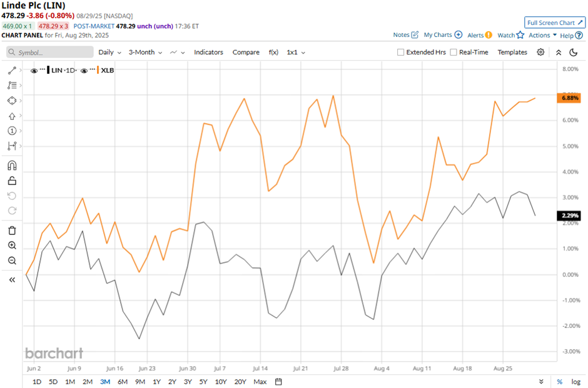Open Alerts notification icon
588x388 pixels.
coord(489,35)
